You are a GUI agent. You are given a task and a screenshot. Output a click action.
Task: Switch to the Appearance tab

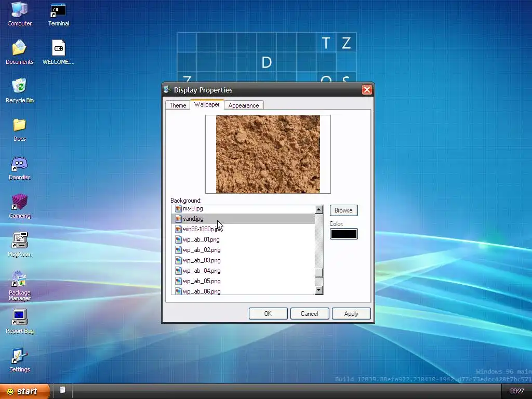(244, 105)
